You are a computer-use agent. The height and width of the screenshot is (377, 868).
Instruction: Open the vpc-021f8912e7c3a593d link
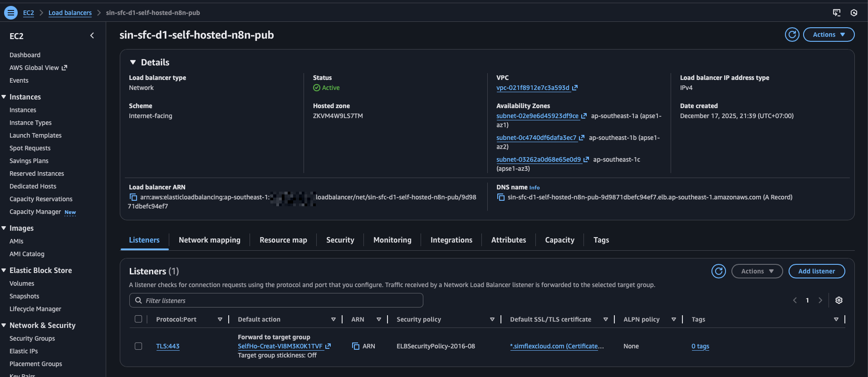click(x=533, y=88)
